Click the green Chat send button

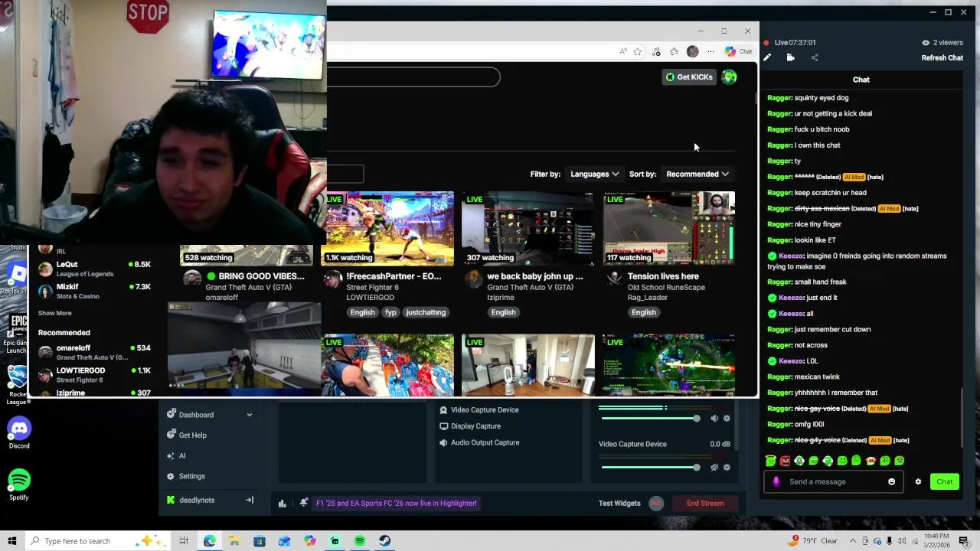tap(945, 481)
